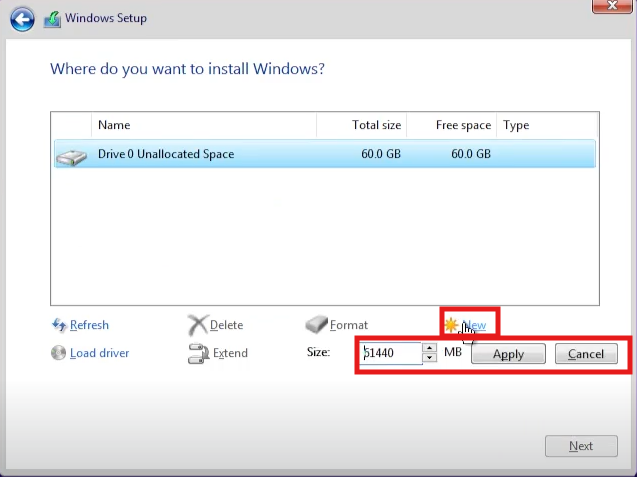Click the blue back arrow button
The width and height of the screenshot is (637, 477).
pyautogui.click(x=22, y=19)
